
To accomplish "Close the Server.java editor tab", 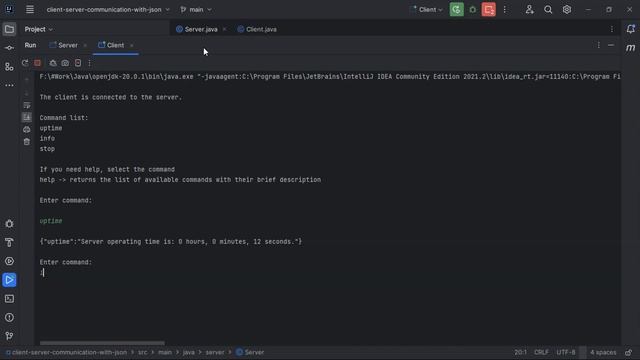I will (x=224, y=29).
